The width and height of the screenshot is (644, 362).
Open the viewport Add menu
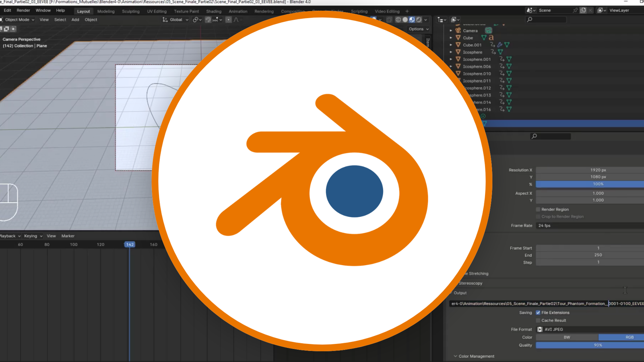75,19
